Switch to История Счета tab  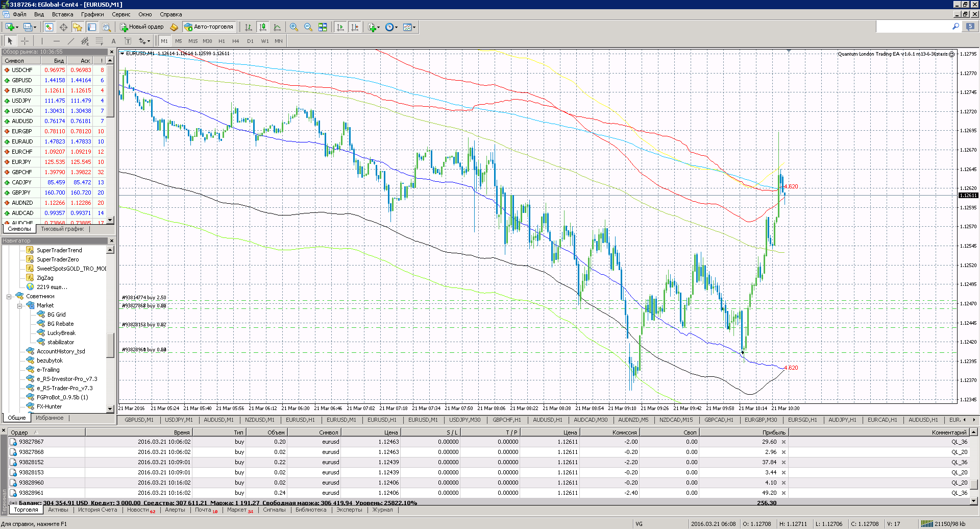(x=97, y=510)
